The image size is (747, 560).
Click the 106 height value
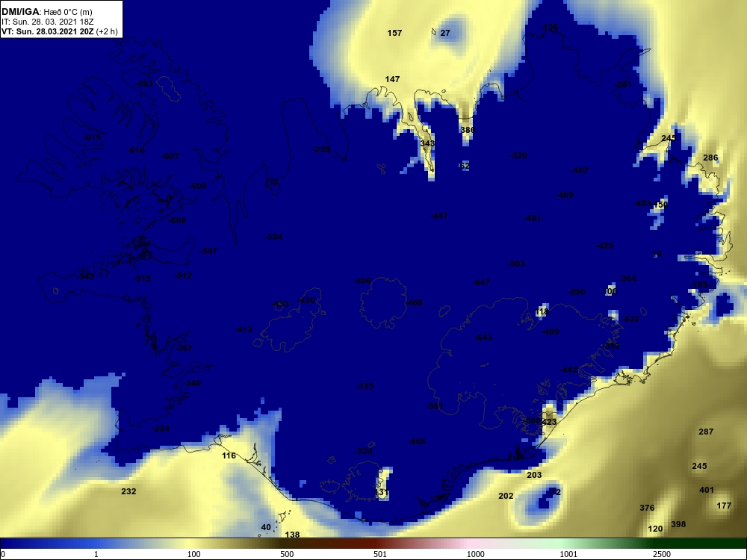610,291
